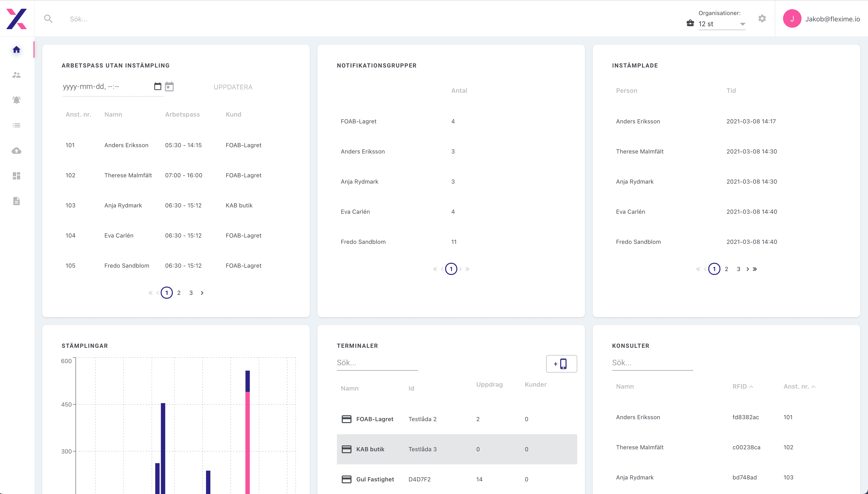Go to next page in Instämplade pagination

(x=748, y=269)
